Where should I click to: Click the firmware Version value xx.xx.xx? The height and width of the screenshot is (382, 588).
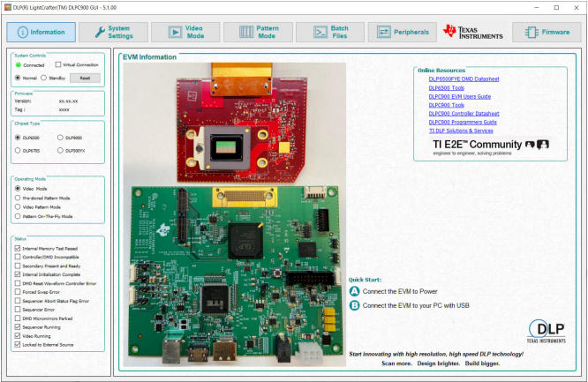pos(68,101)
